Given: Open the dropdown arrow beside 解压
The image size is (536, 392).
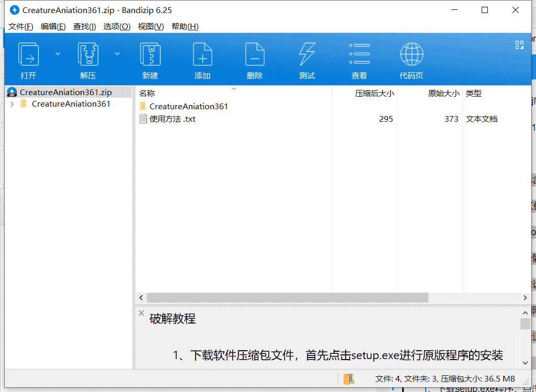Looking at the screenshot, I should (x=117, y=54).
